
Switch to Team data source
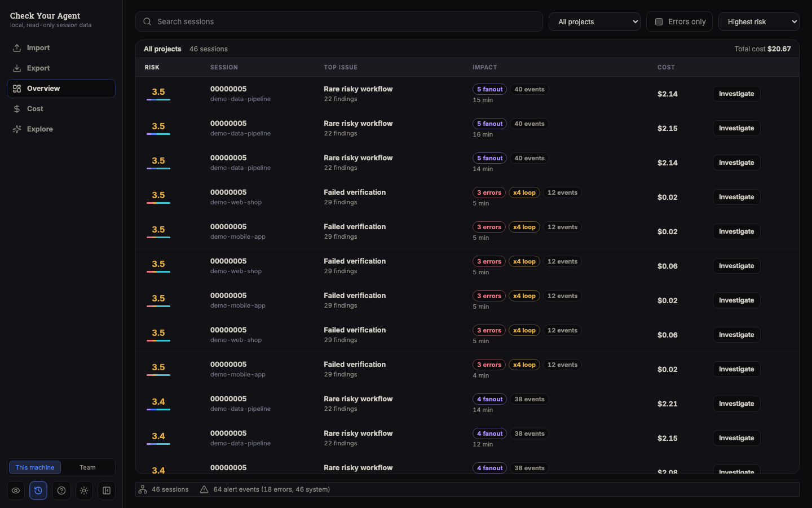coord(87,467)
